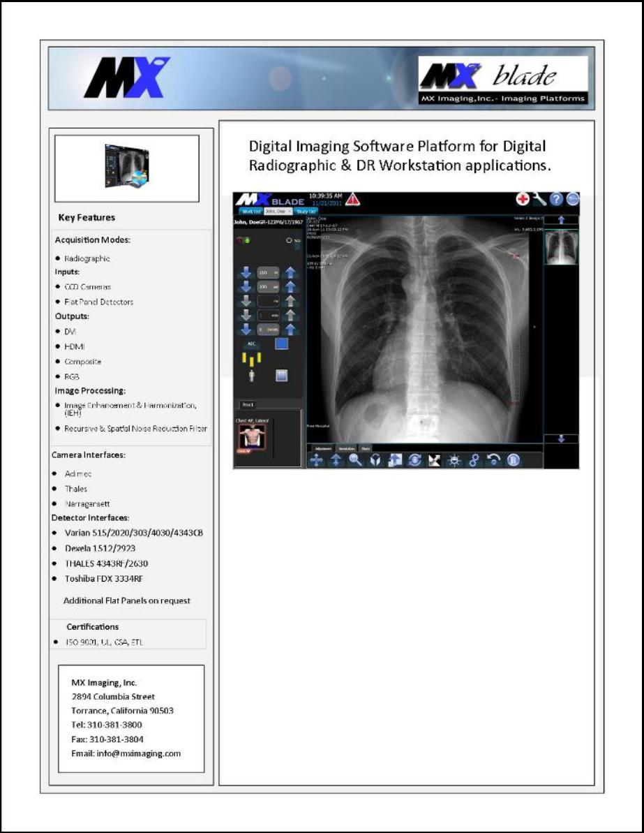
Task: Click the text "Additional Flat Panels on request"
Action: coord(127,601)
